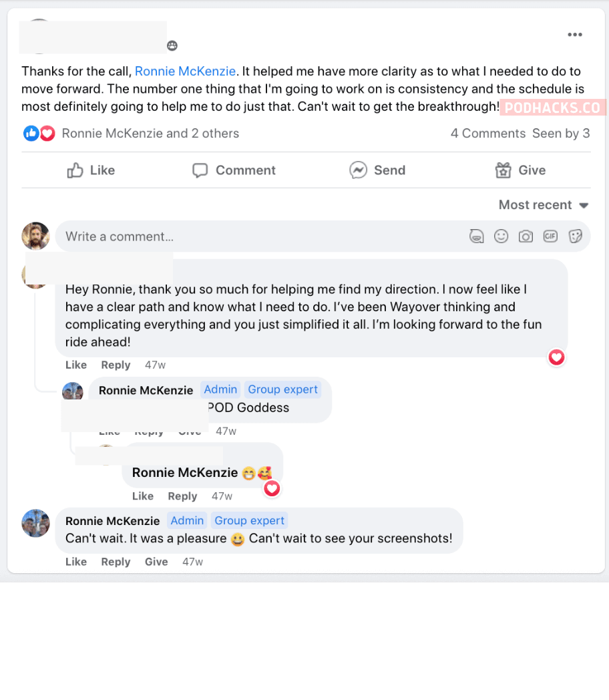Click the avatar sticker icon in comment box
This screenshot has width=609, height=700.
[x=476, y=236]
